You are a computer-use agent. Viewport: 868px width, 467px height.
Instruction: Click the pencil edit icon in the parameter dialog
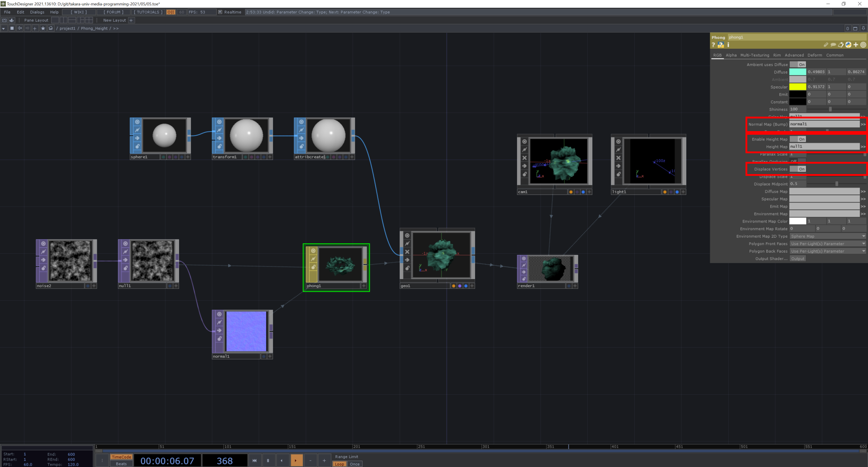[x=826, y=45]
